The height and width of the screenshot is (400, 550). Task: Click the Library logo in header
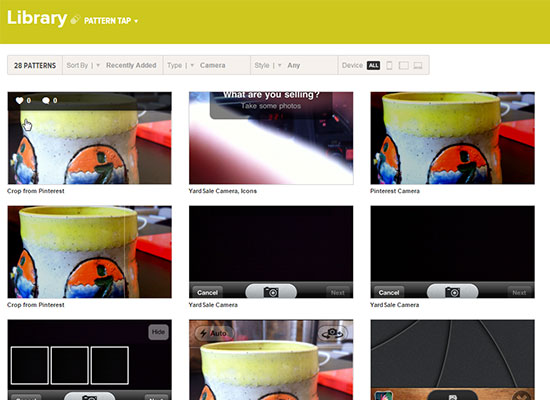point(37,18)
